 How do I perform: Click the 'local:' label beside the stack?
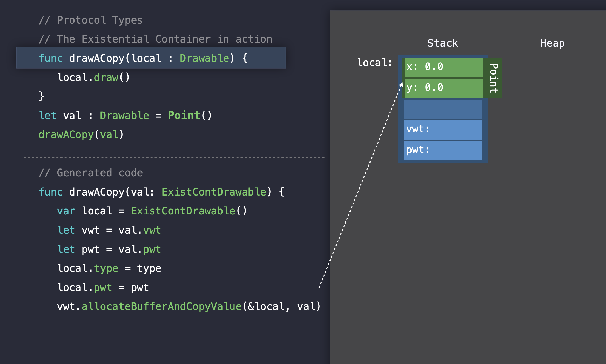(375, 63)
